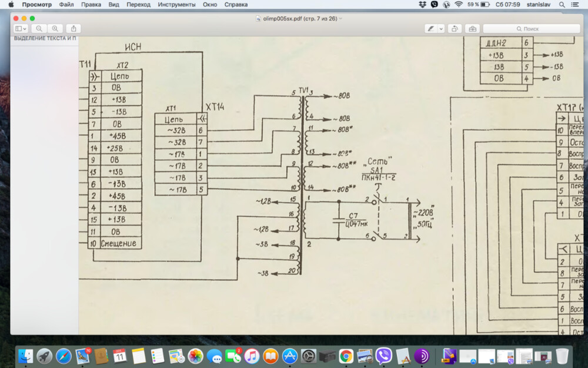Toggle the markup pen highlight tool
588x368 pixels.
[431, 28]
